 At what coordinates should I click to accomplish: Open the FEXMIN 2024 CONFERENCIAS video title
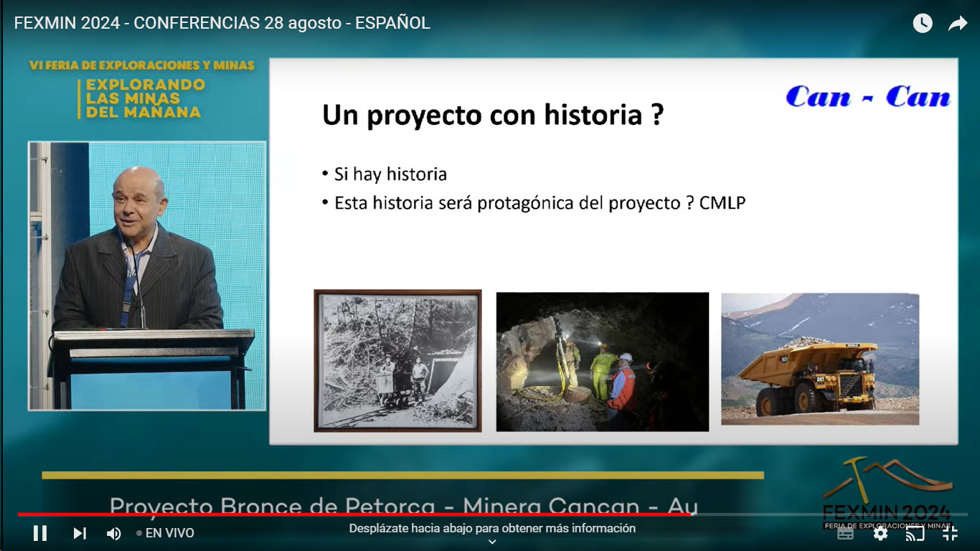(x=222, y=23)
